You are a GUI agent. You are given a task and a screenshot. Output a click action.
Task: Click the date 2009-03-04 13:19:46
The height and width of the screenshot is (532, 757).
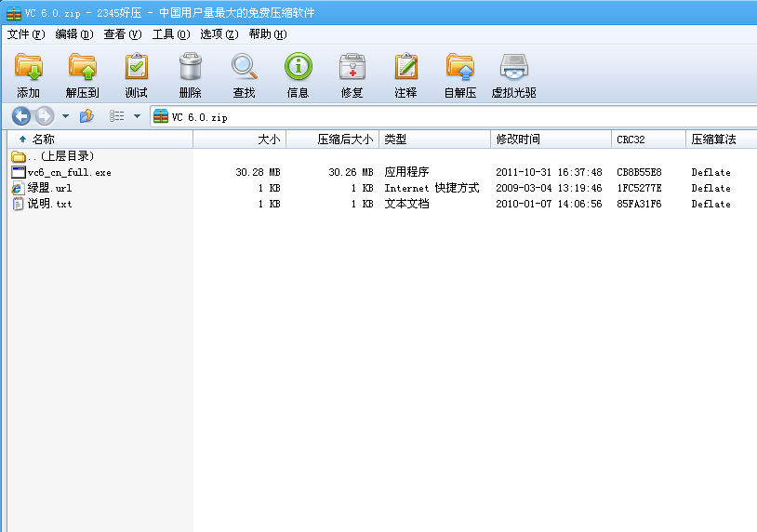pos(549,188)
